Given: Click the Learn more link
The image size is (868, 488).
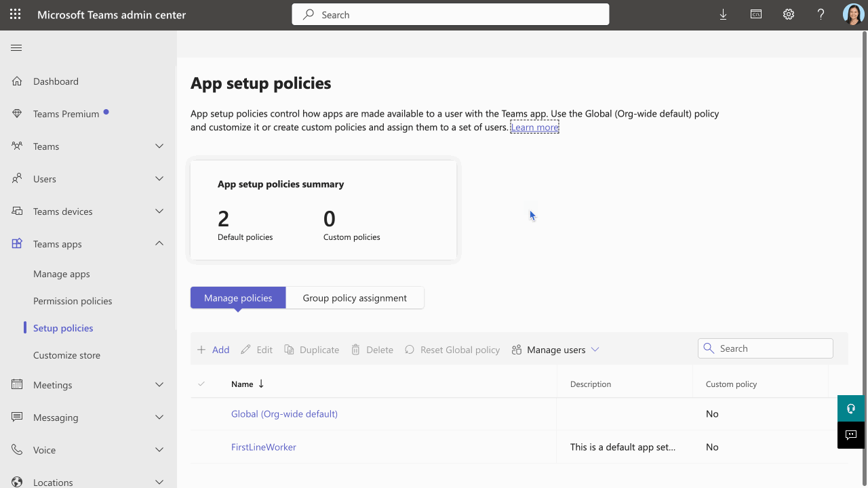Looking at the screenshot, I should pyautogui.click(x=535, y=127).
